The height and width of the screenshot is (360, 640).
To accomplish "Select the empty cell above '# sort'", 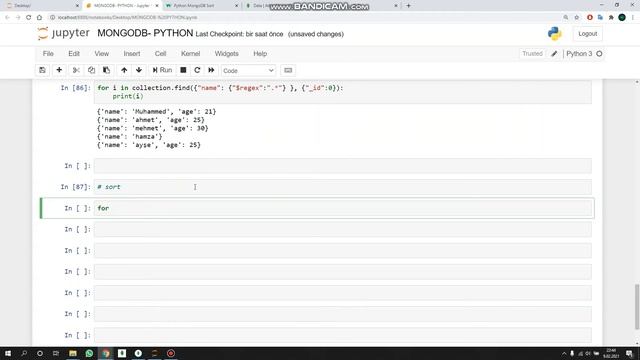I will [342, 166].
